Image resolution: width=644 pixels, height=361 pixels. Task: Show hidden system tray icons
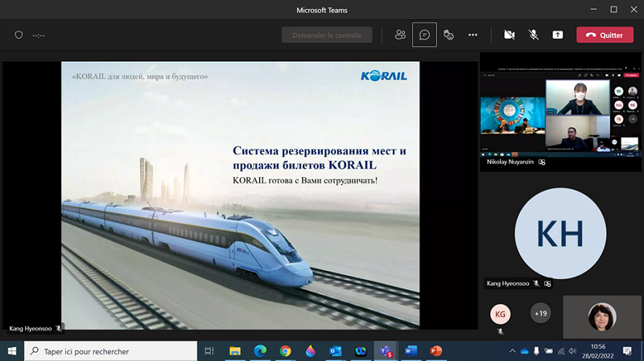[x=512, y=351]
